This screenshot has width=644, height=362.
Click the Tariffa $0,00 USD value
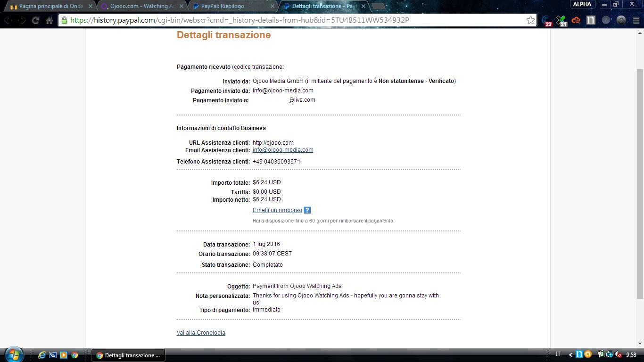coord(267,192)
